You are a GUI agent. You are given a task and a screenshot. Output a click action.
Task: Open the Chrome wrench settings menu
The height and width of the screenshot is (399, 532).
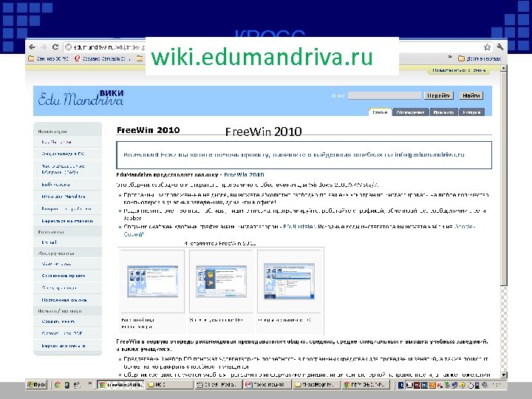[499, 47]
